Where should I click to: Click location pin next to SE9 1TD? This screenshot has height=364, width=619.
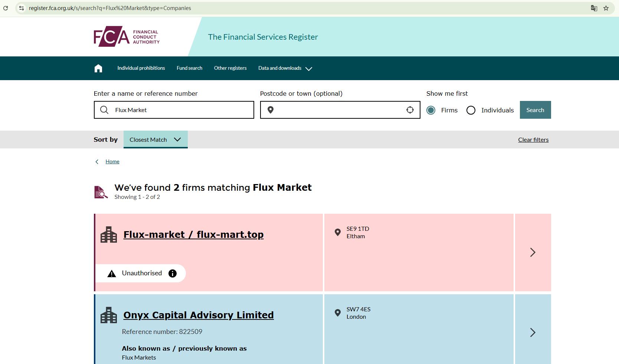point(338,232)
